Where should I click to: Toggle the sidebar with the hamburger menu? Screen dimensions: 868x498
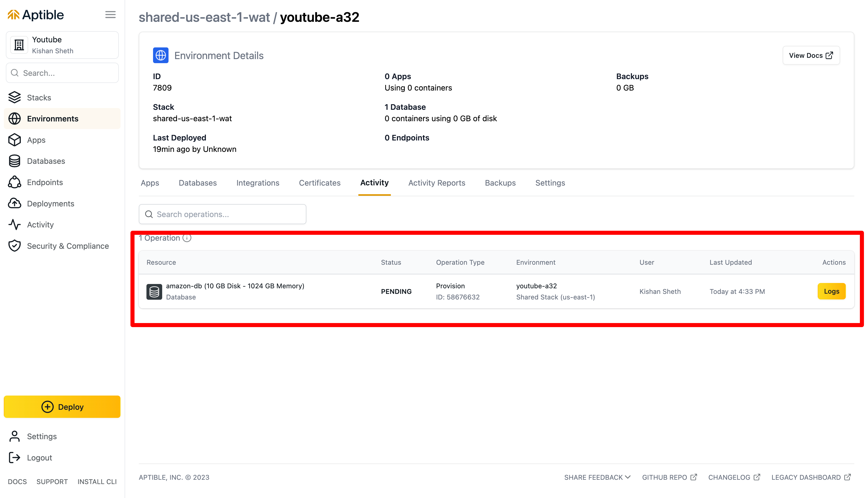(110, 14)
